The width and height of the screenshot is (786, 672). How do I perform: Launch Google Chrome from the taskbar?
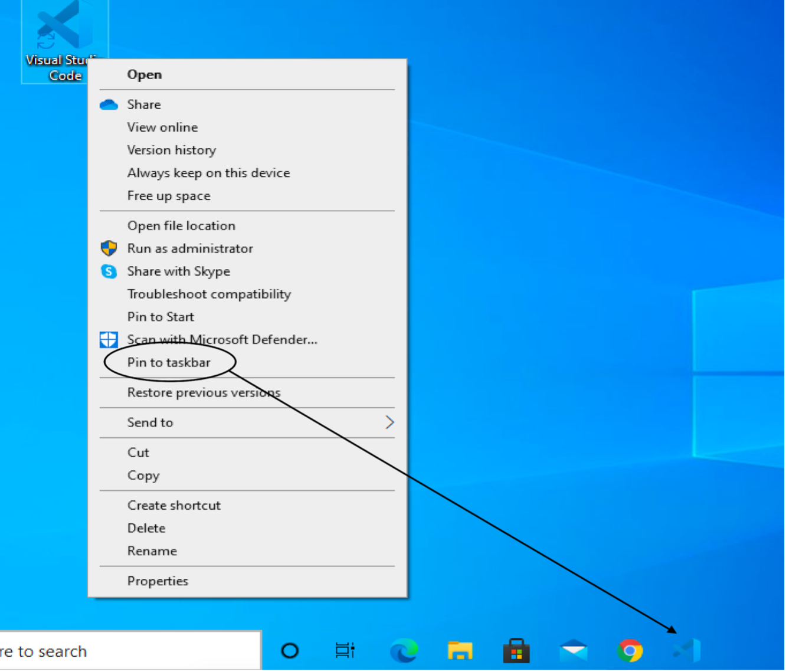tap(630, 651)
